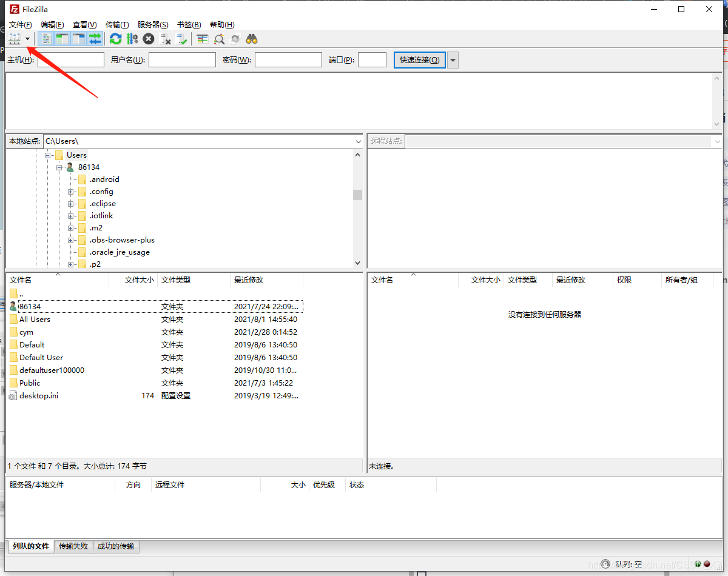Toggle the message log display
The width and height of the screenshot is (728, 576).
click(x=47, y=39)
